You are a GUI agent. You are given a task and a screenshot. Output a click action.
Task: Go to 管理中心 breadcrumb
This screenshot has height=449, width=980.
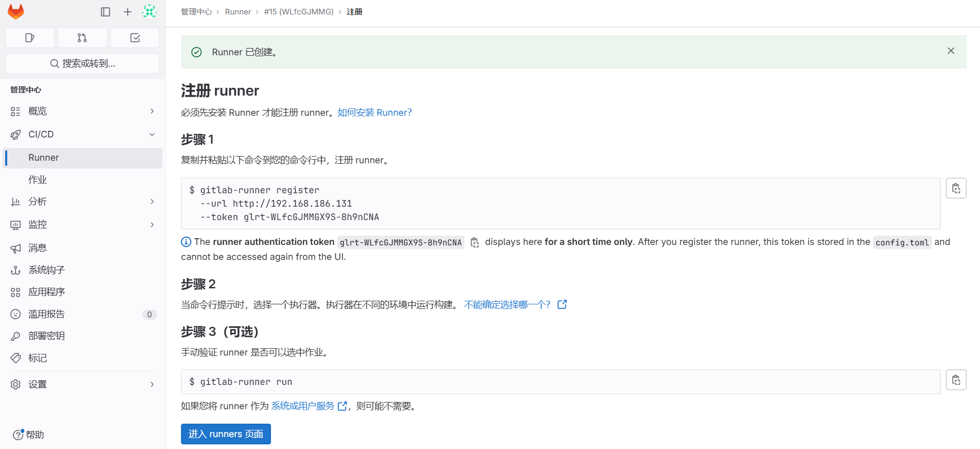(197, 12)
